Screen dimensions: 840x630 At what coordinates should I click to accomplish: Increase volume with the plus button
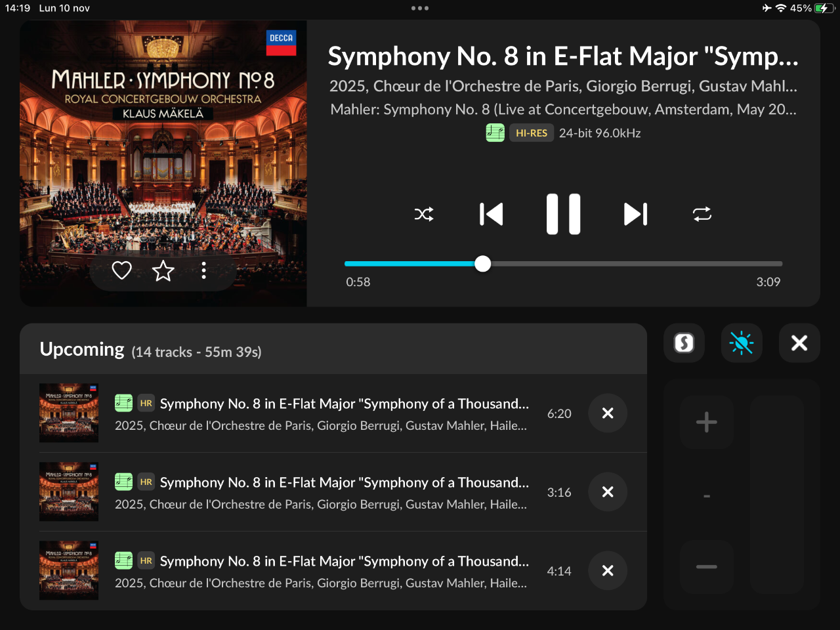[707, 422]
